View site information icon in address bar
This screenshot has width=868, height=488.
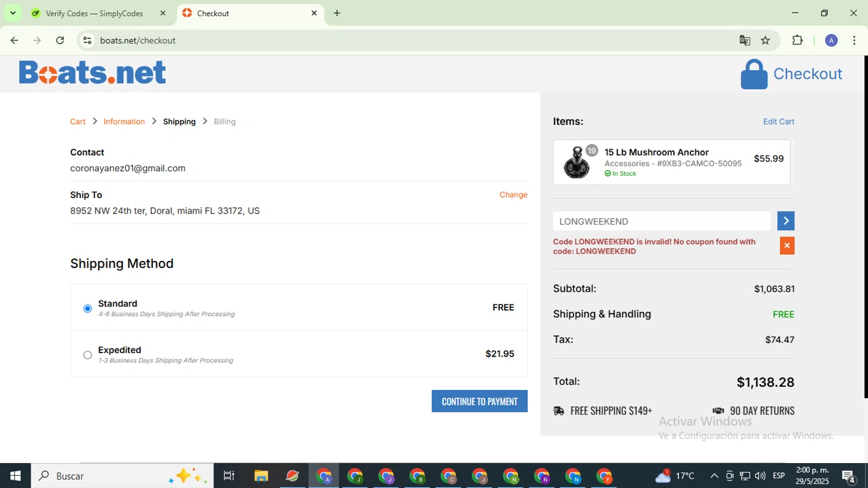tap(87, 41)
